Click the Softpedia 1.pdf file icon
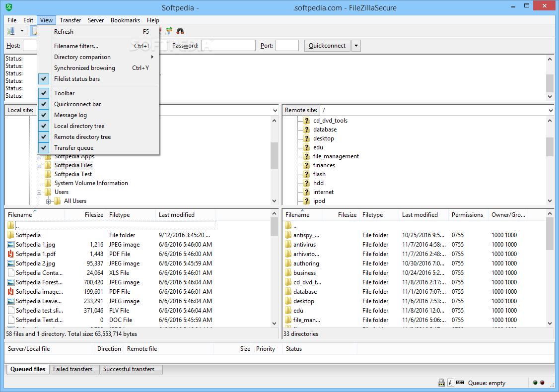Screen dimensions: 559x392 tap(11, 254)
